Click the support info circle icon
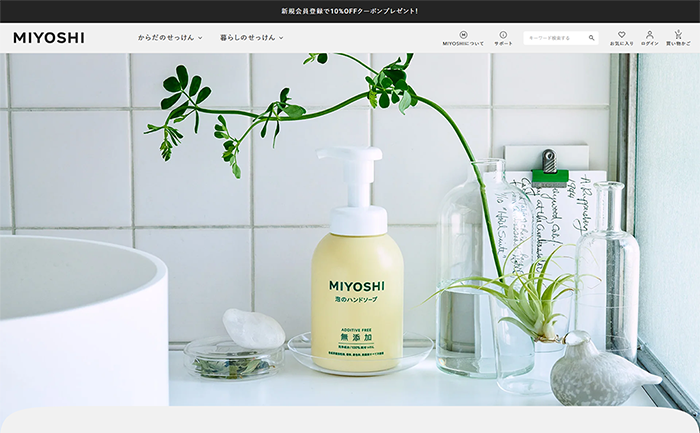700x433 pixels. (503, 34)
